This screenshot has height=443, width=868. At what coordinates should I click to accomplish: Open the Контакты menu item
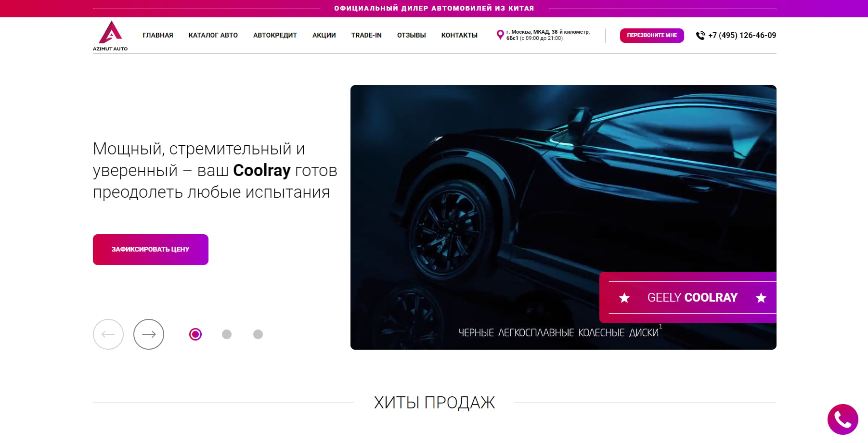point(459,35)
